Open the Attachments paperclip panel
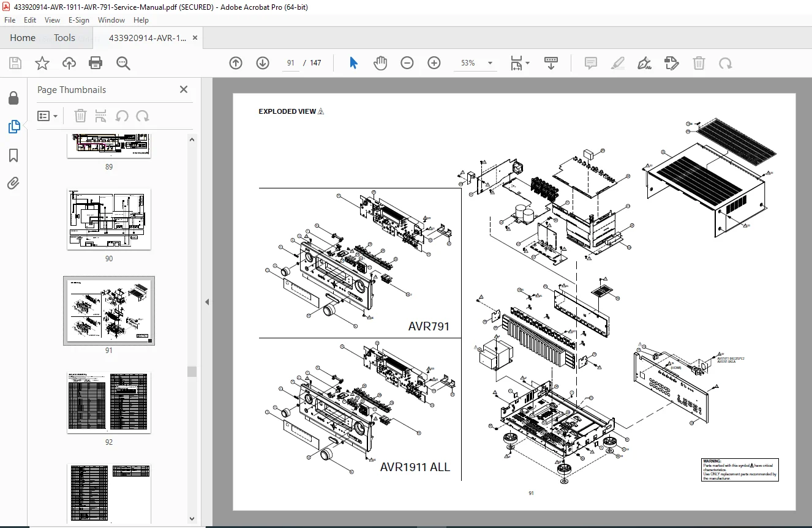The width and height of the screenshot is (812, 528). click(x=13, y=183)
